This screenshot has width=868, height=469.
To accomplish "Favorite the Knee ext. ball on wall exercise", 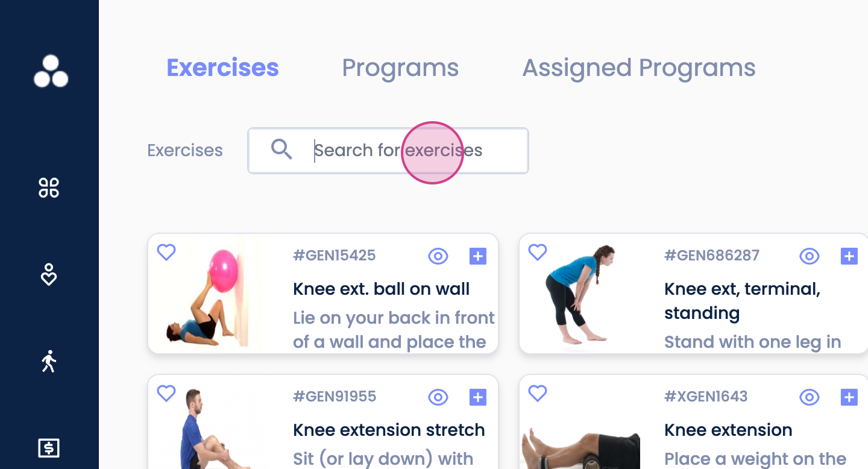I will [166, 252].
